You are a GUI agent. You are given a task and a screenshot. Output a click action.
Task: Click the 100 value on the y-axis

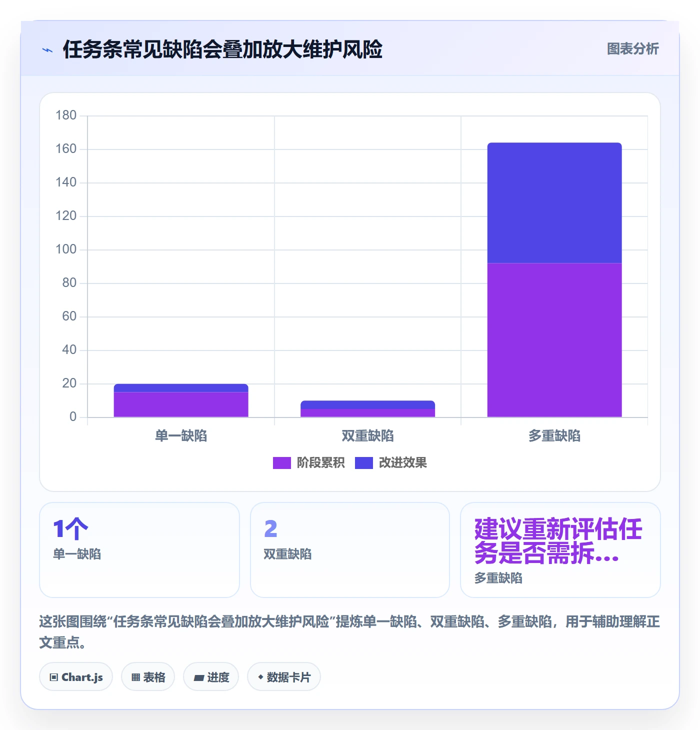[x=66, y=249]
